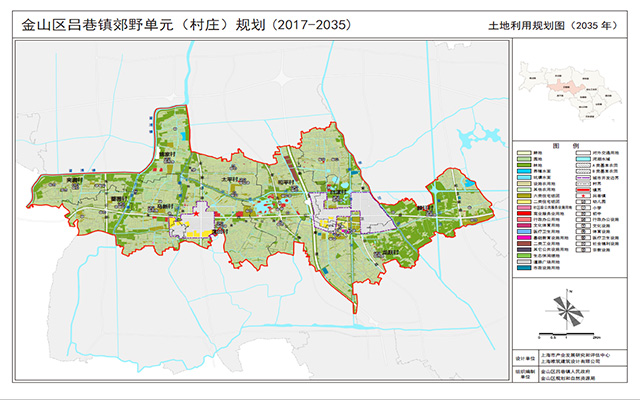Pick the 其他农用地 pale green legend swatch

[x=524, y=189]
